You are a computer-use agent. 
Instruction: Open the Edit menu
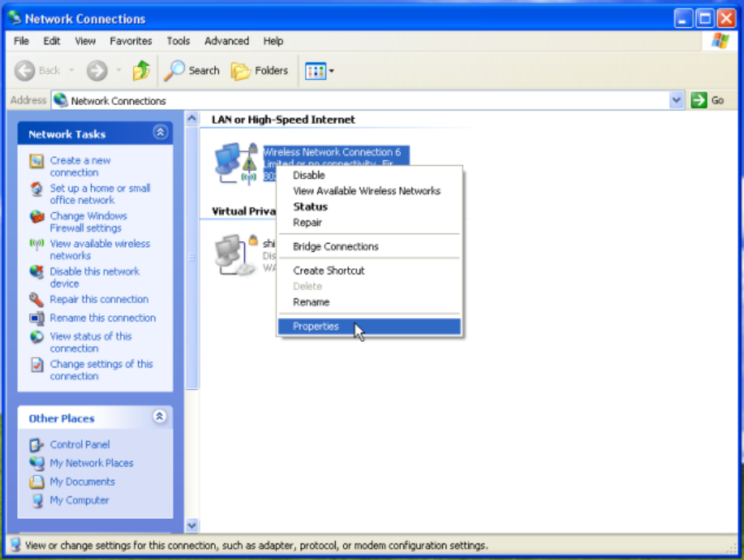[x=52, y=40]
